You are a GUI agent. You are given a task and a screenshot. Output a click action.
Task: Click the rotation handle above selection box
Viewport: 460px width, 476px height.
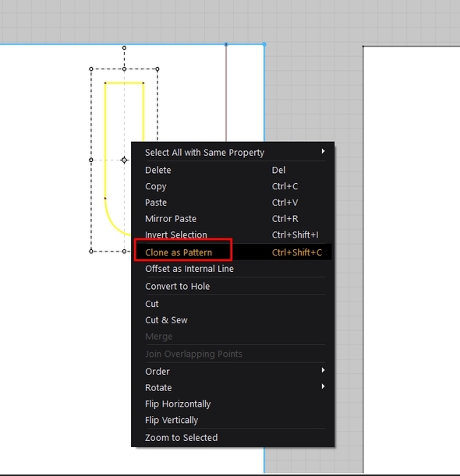(124, 48)
